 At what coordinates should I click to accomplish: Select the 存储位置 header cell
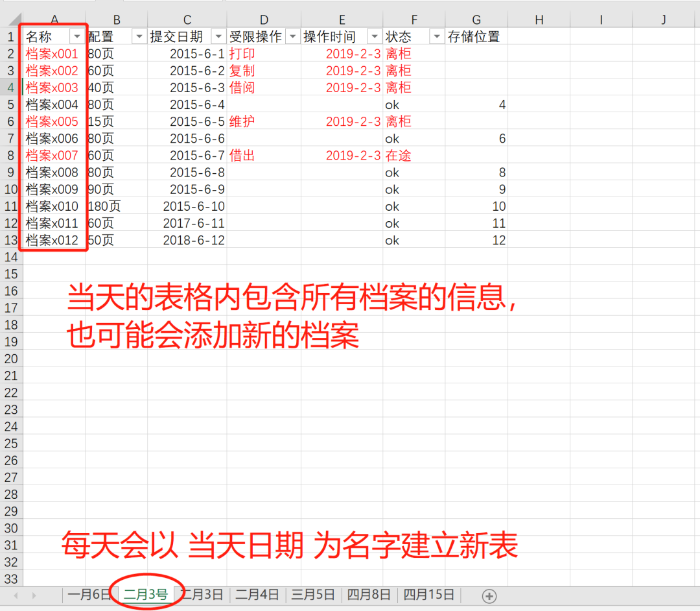[476, 36]
